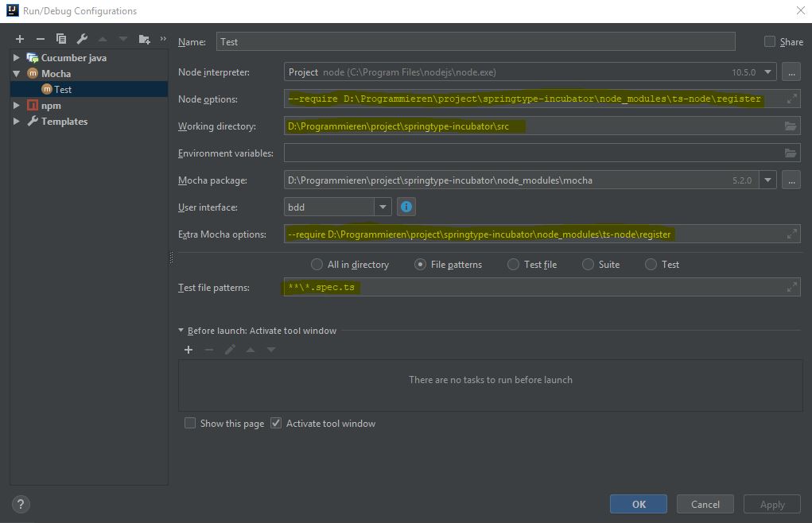The image size is (812, 523).
Task: Create a new folder for configurations
Action: 145,39
